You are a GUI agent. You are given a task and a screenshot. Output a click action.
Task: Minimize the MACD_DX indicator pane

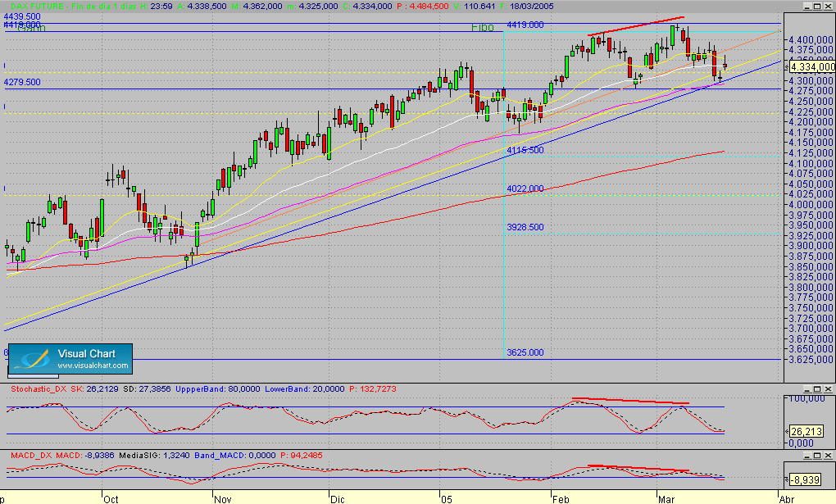pyautogui.click(x=808, y=456)
